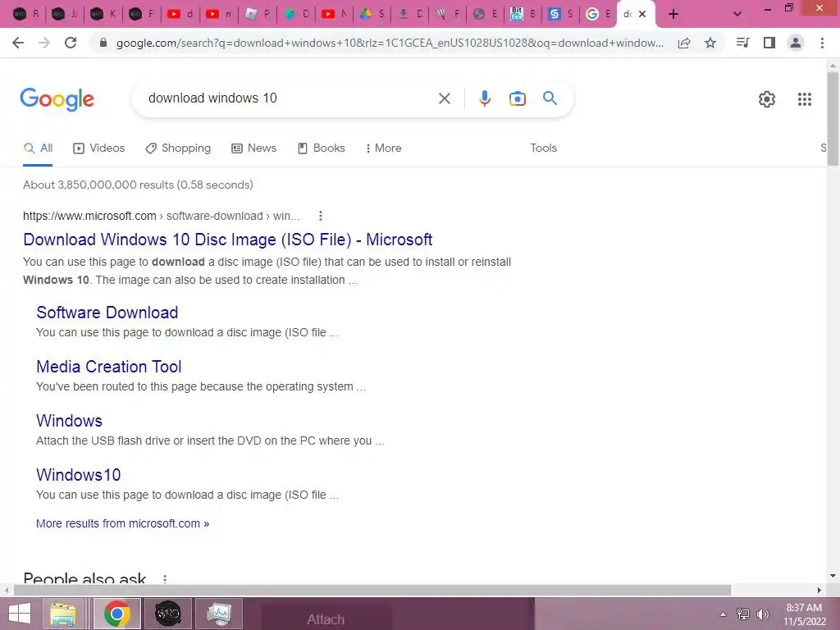
Task: Share this page using the share icon
Action: click(684, 43)
